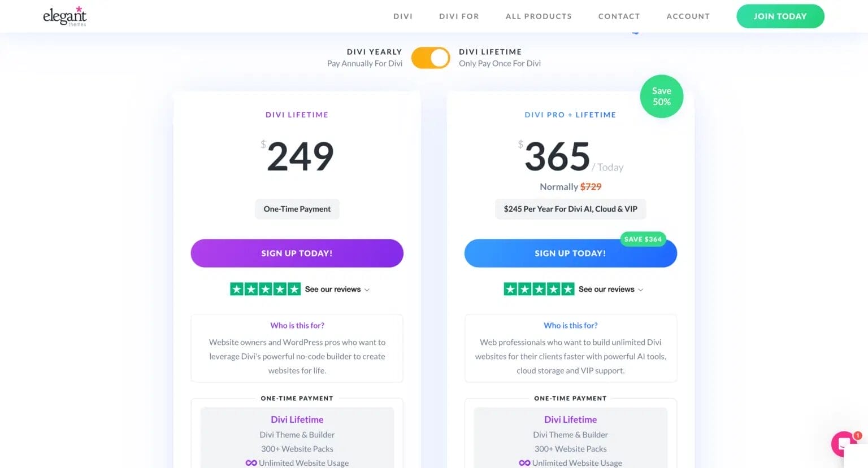The height and width of the screenshot is (468, 868).
Task: Click the Elegant Themes logo
Action: 65,16
